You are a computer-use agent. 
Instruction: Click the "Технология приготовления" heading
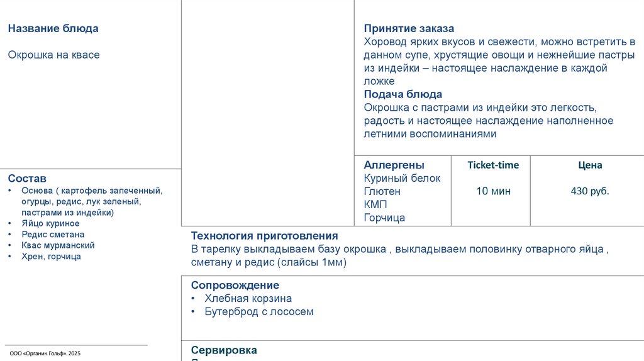click(264, 236)
